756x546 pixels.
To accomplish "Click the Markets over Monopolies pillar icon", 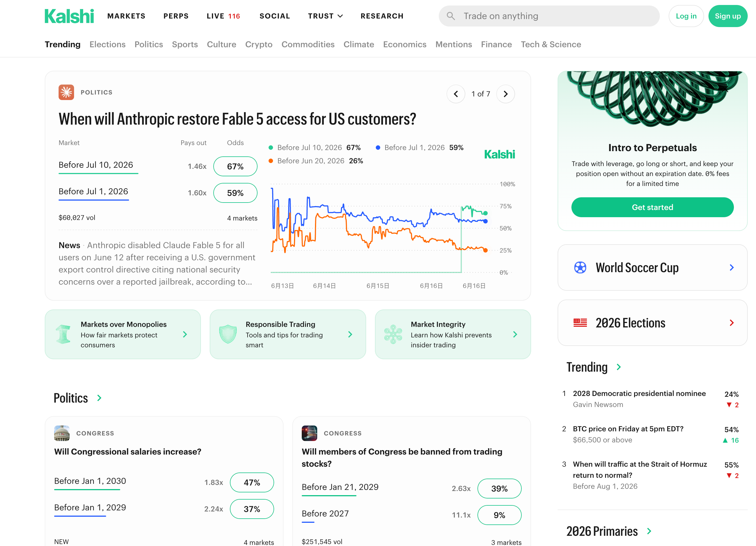I will [x=63, y=334].
